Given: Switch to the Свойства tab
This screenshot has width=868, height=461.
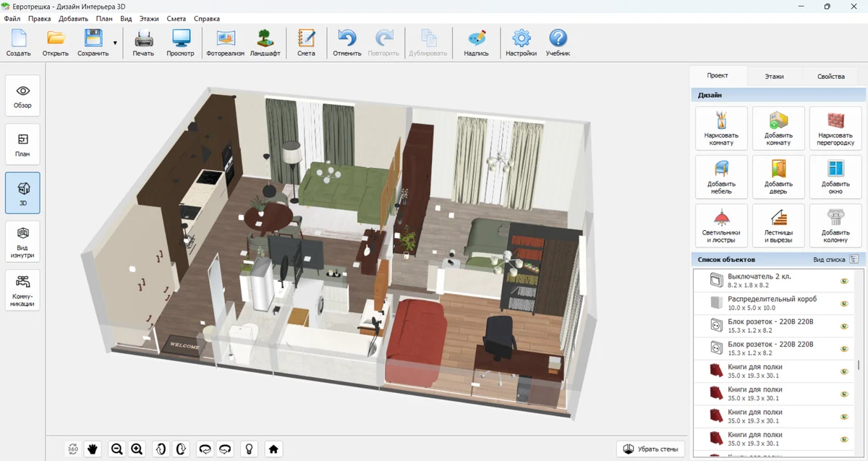Looking at the screenshot, I should pyautogui.click(x=830, y=76).
